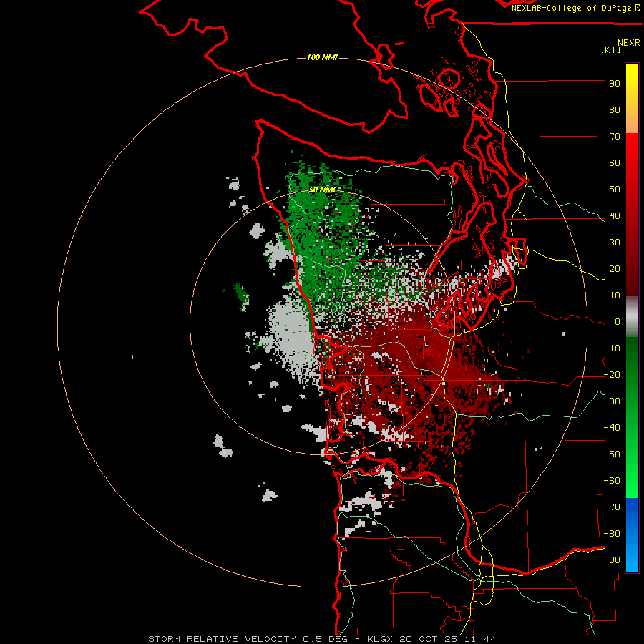Click the -40 value on the velocity scale
The width and height of the screenshot is (644, 644).
(612, 428)
